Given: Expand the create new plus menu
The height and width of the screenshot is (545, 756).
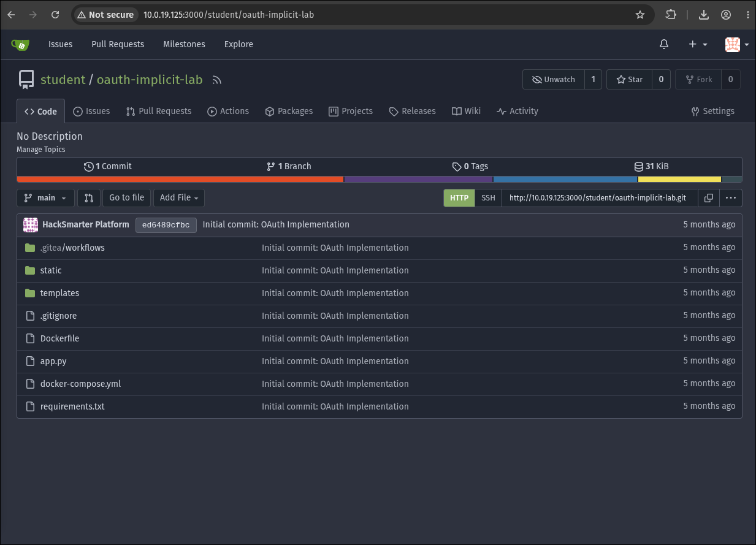Looking at the screenshot, I should 698,44.
